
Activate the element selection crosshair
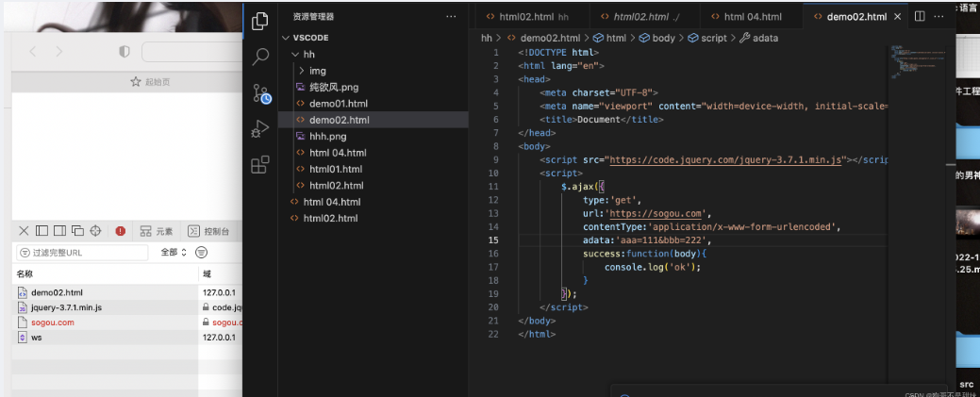(95, 231)
